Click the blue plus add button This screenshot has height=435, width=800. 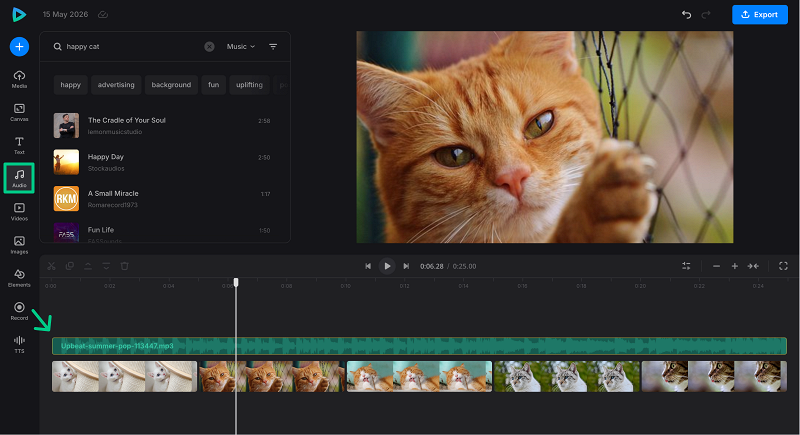coord(19,46)
